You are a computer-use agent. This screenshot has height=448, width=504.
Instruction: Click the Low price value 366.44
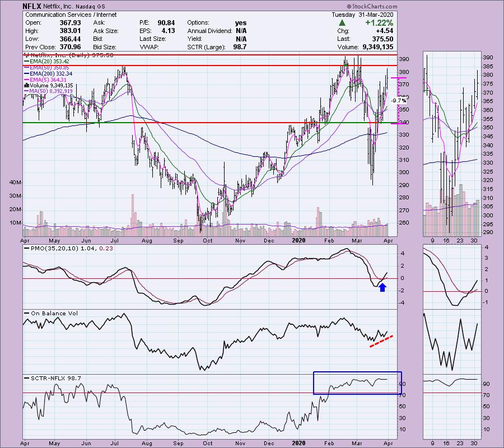point(70,39)
